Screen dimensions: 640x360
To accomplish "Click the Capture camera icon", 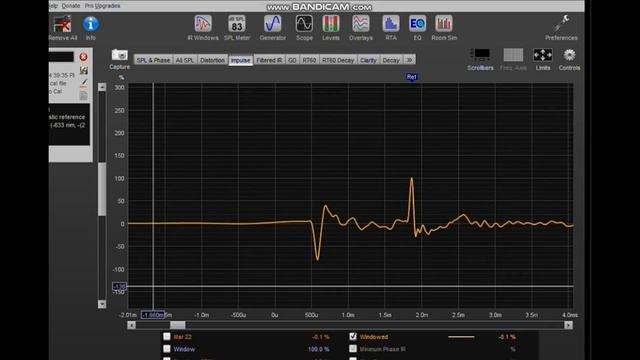I will pos(120,55).
